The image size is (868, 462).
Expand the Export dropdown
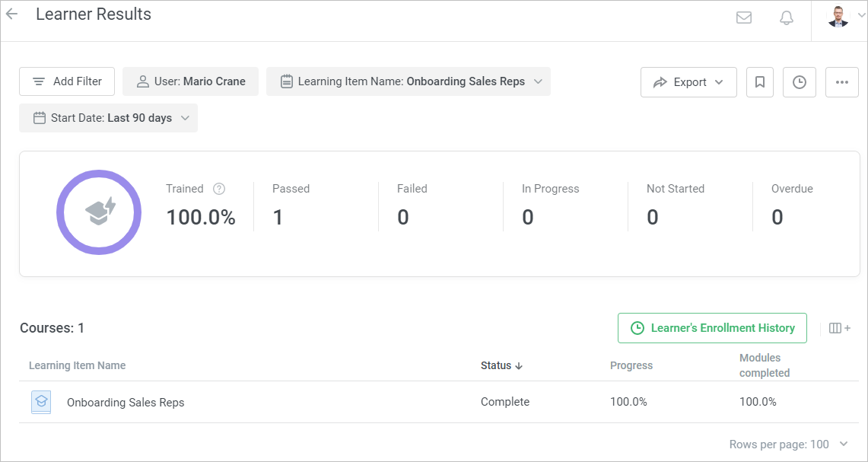tap(688, 82)
